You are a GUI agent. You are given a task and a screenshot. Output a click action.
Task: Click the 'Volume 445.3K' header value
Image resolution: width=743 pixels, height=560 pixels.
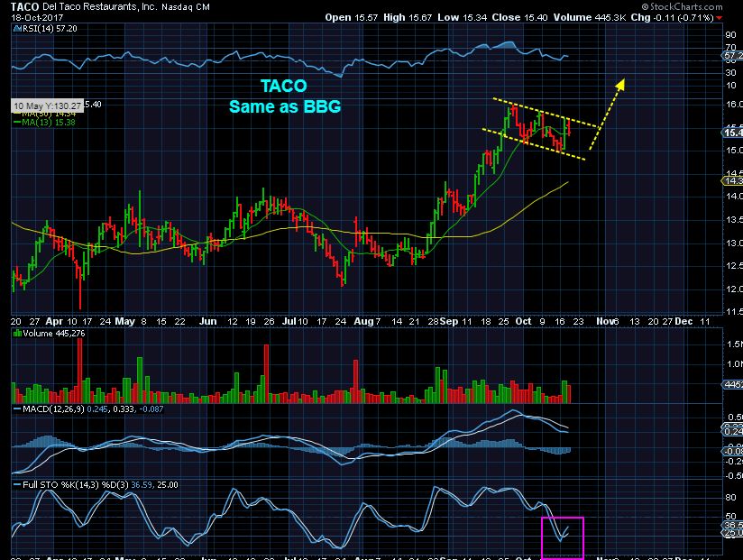tap(590, 17)
